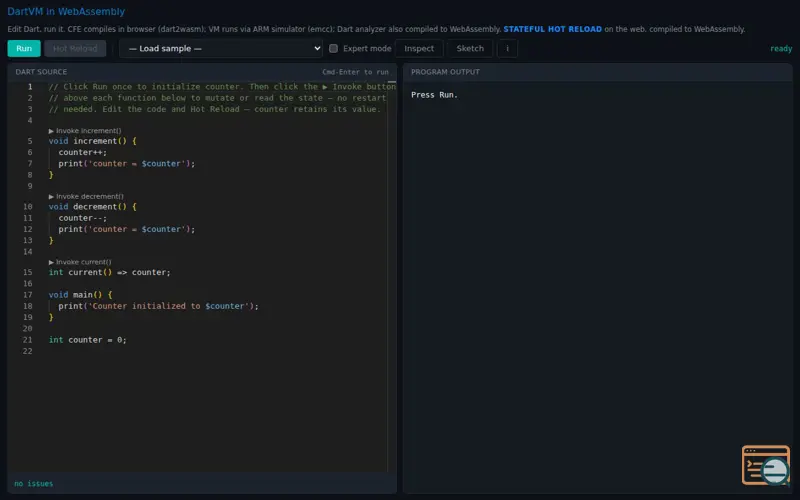Invoke increment() via code lens
Image resolution: width=800 pixels, height=500 pixels.
[x=85, y=131]
